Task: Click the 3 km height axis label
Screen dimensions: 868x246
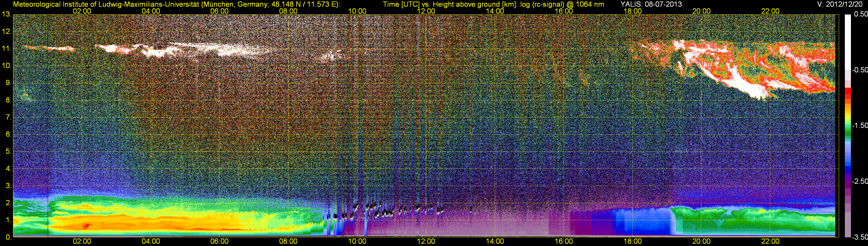Action: 8,186
